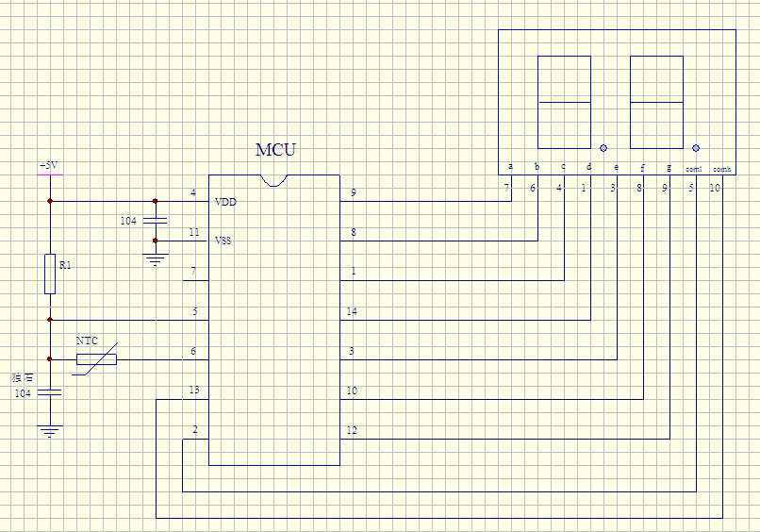Viewport: 760px width, 532px height.
Task: Click the bottom-left ground symbol
Action: coord(50,431)
